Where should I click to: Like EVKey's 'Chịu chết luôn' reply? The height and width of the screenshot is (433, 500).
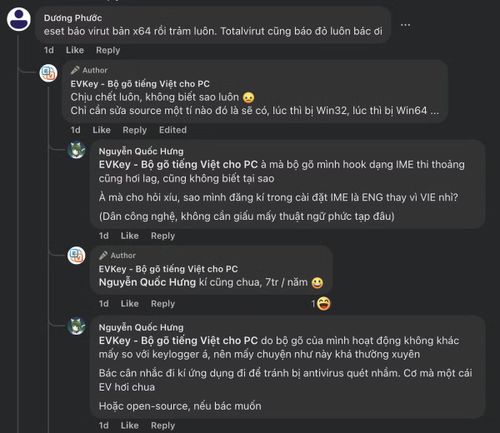101,130
